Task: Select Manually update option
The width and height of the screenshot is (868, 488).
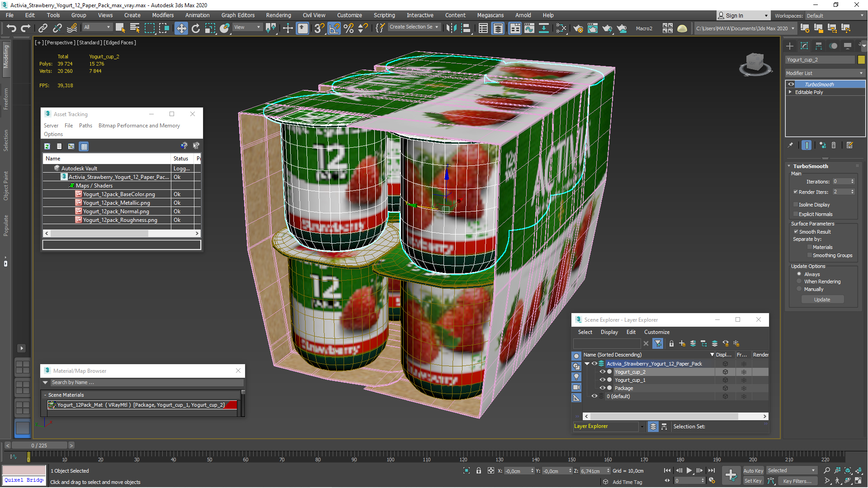Action: [x=799, y=289]
